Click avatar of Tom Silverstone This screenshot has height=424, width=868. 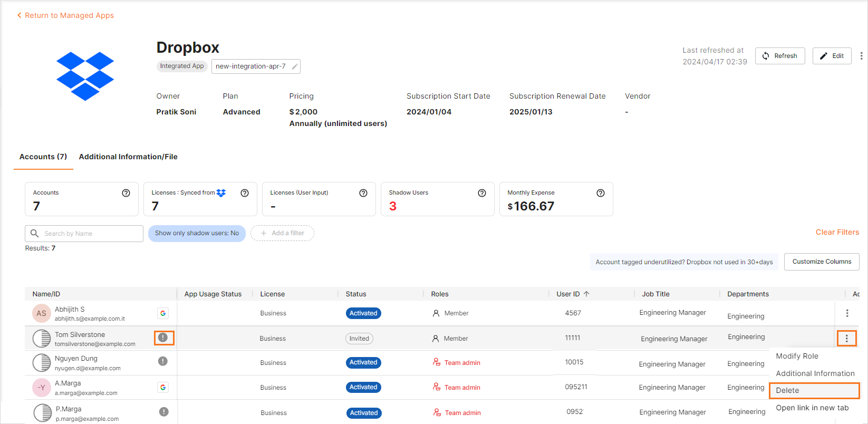point(42,339)
